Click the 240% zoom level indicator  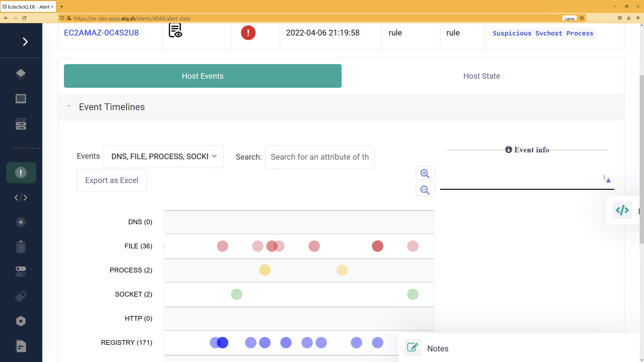click(x=569, y=19)
